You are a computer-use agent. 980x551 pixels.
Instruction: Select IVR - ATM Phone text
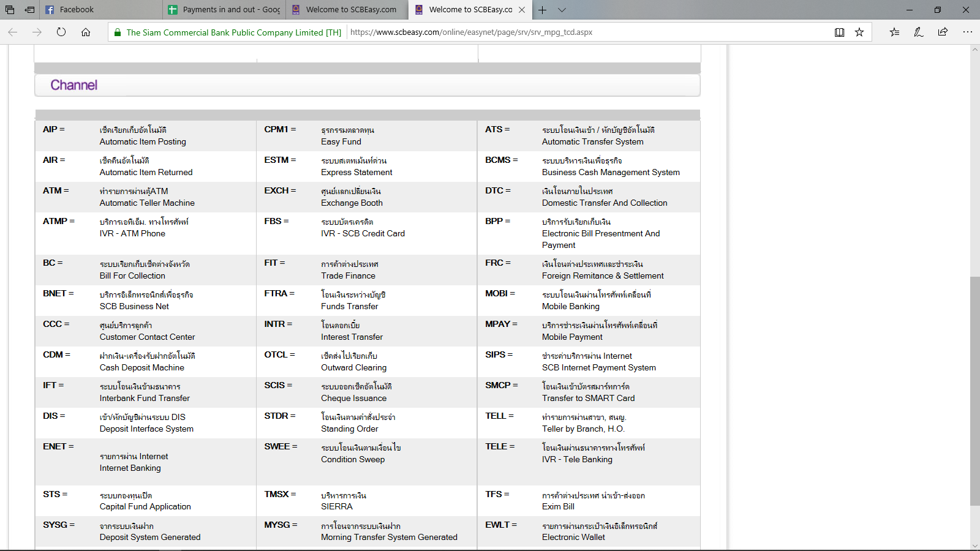[132, 233]
